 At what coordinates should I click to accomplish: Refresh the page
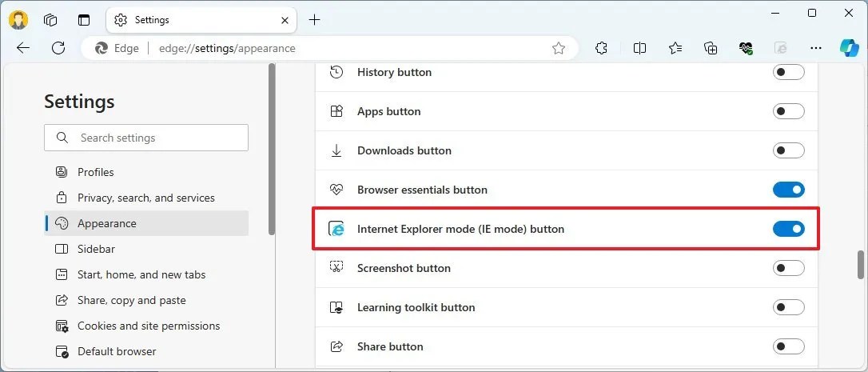coord(58,48)
